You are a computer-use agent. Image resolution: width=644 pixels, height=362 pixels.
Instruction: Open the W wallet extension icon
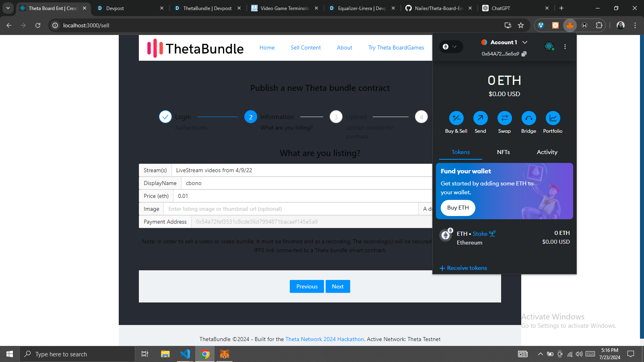(584, 25)
